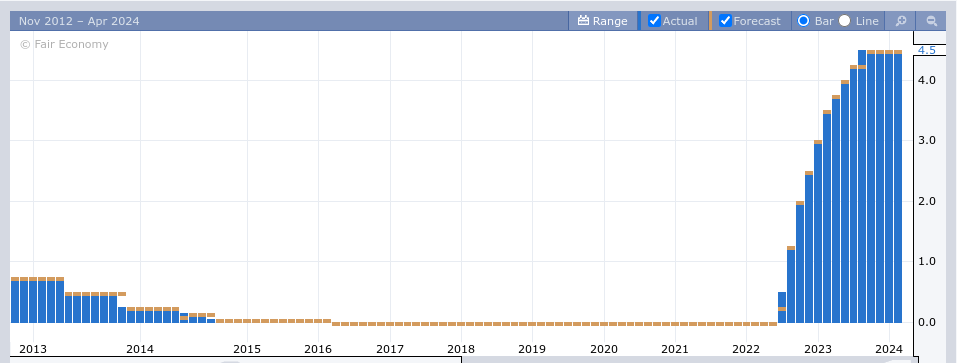The height and width of the screenshot is (363, 957).
Task: Open the Range date picker
Action: point(602,21)
